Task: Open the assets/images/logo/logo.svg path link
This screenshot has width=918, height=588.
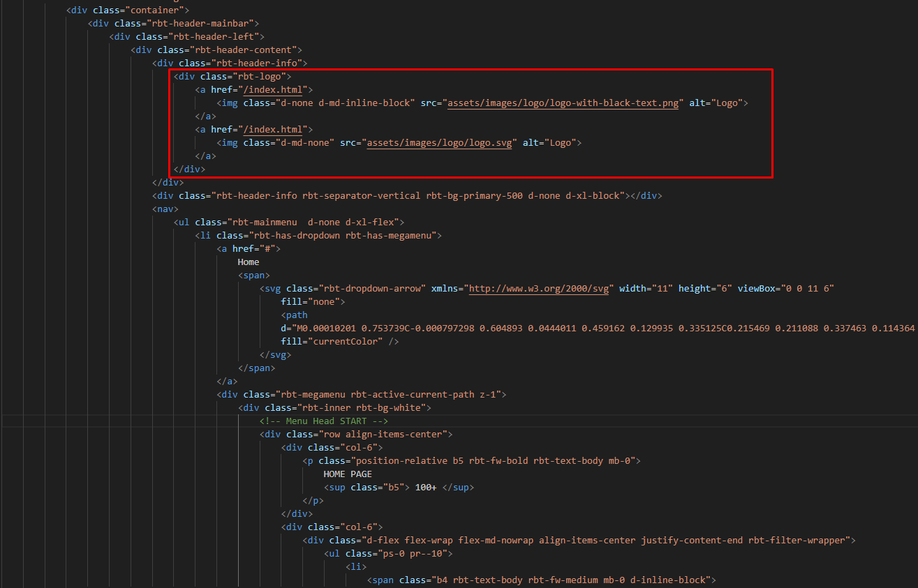Action: point(442,142)
